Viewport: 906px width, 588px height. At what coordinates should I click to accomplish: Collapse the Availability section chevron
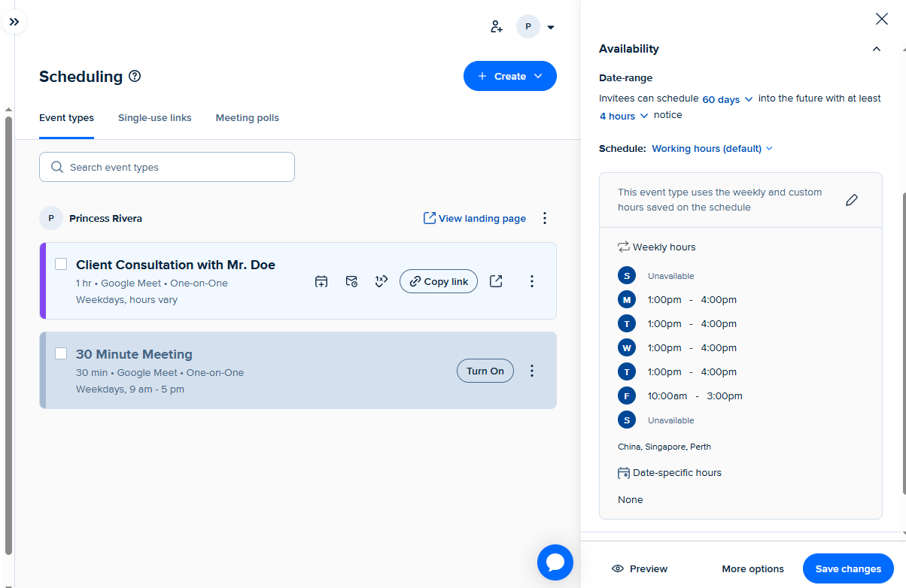(876, 49)
